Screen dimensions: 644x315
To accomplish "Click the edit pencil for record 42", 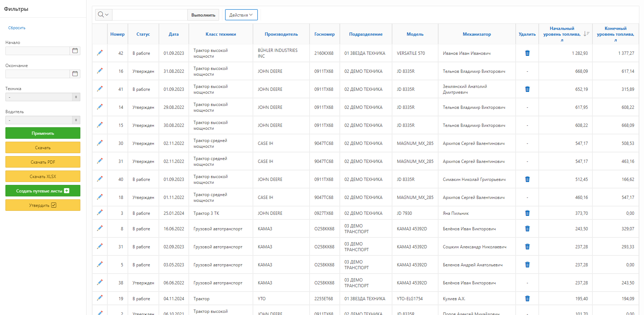I will click(100, 53).
